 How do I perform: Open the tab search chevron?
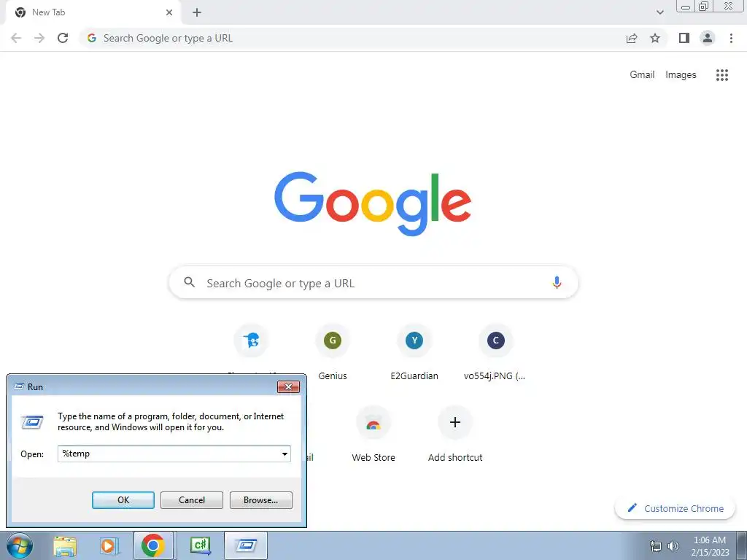659,12
